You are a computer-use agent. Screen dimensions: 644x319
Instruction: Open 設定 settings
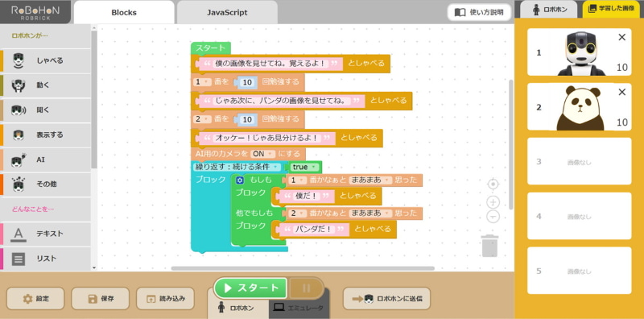point(35,298)
